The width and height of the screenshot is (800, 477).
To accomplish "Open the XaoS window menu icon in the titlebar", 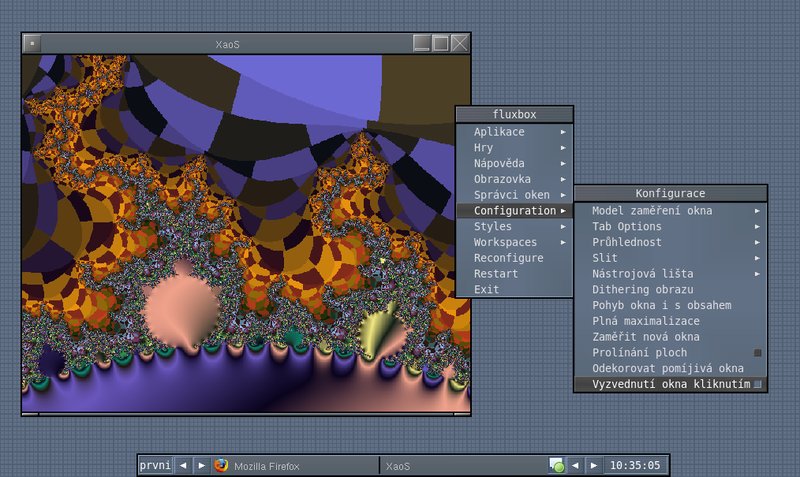I will [x=32, y=43].
